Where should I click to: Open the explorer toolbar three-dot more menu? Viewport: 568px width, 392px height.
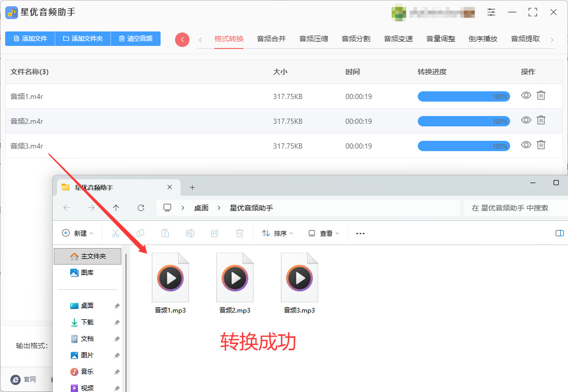pyautogui.click(x=360, y=234)
